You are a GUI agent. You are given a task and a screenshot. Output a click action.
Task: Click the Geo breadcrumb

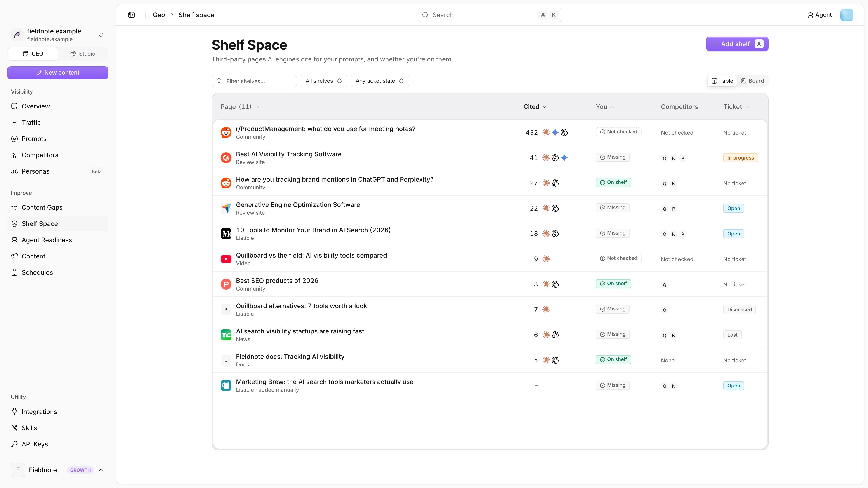159,15
